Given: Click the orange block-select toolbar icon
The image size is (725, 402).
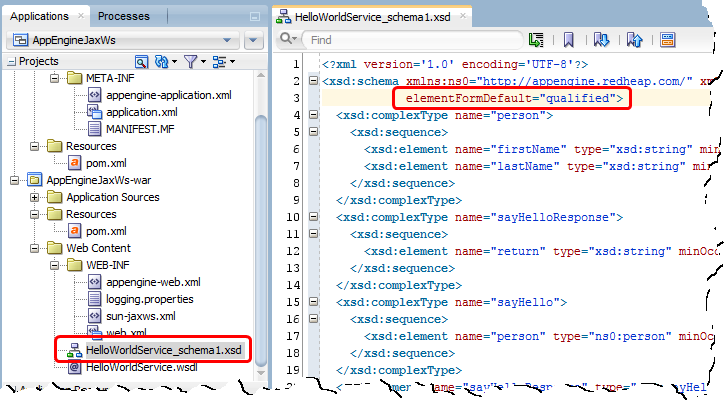Looking at the screenshot, I should [668, 40].
